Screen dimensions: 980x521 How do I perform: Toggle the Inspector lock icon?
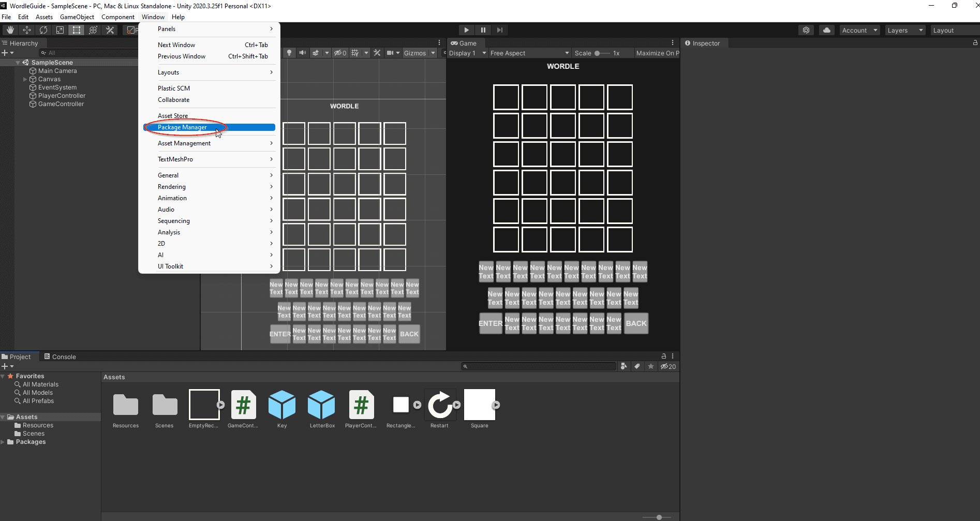[975, 43]
